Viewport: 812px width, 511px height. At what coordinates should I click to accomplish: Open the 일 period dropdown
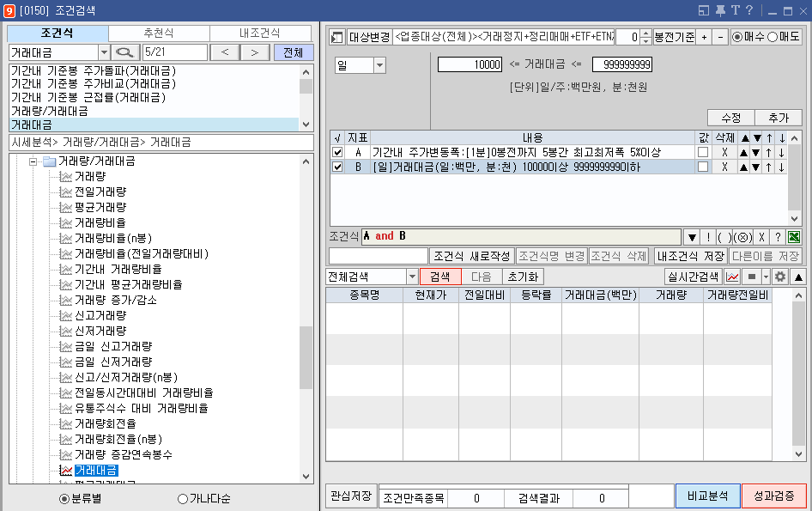pos(378,64)
